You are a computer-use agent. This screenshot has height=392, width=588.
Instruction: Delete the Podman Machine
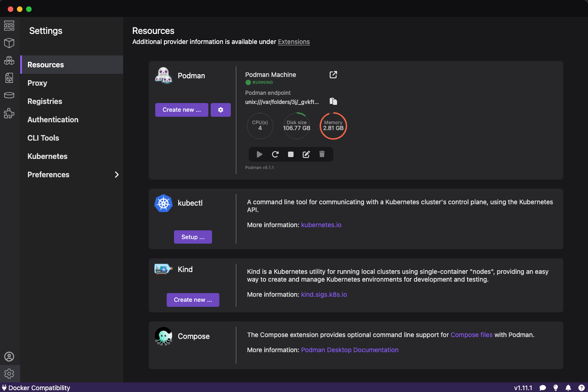point(322,154)
